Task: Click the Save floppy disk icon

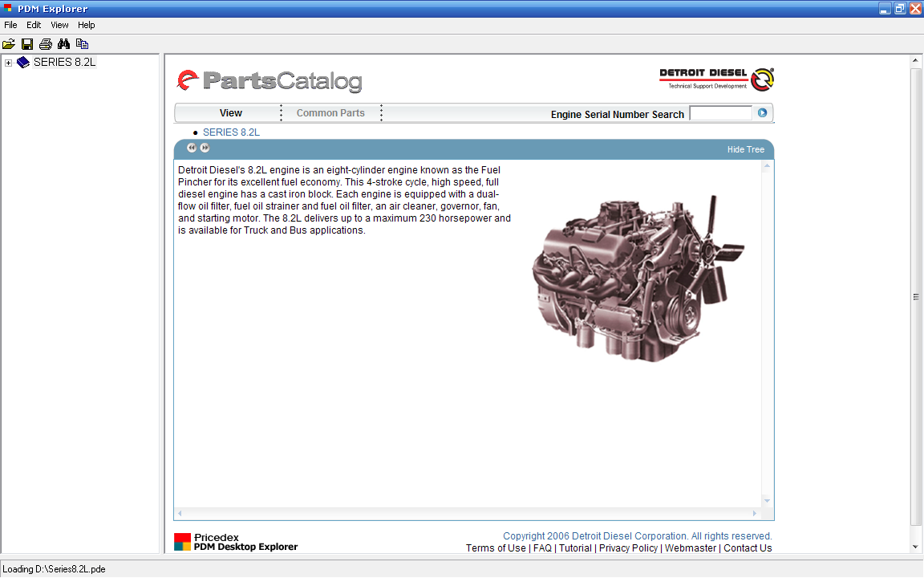Action: coord(27,43)
